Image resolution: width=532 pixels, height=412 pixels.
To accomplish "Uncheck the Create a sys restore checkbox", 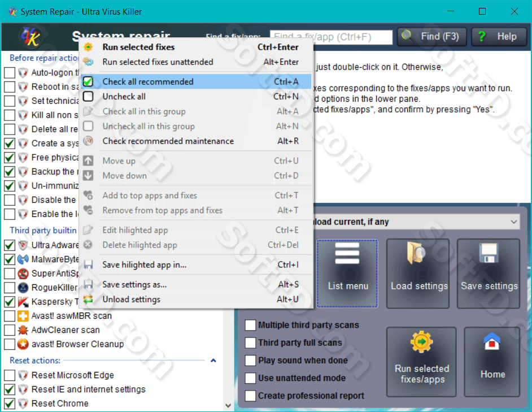I will coord(10,144).
